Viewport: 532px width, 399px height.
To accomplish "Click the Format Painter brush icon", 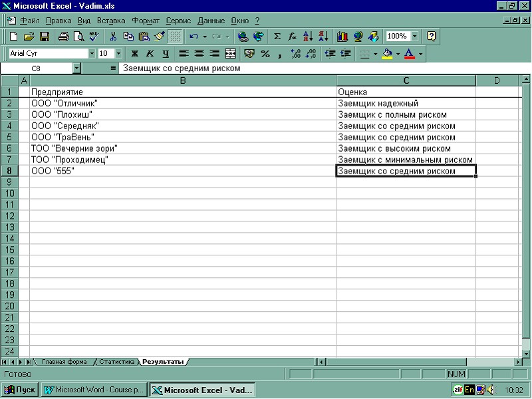I will point(160,37).
